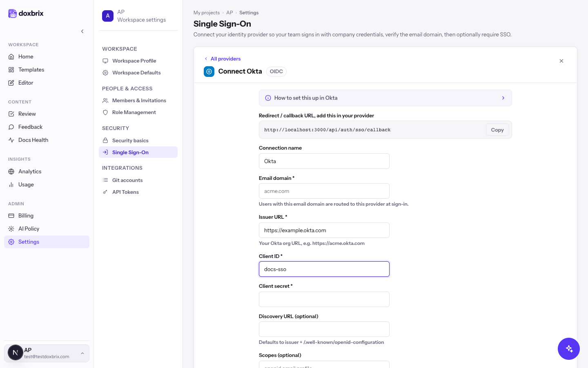Click the N user avatar

coord(16,352)
